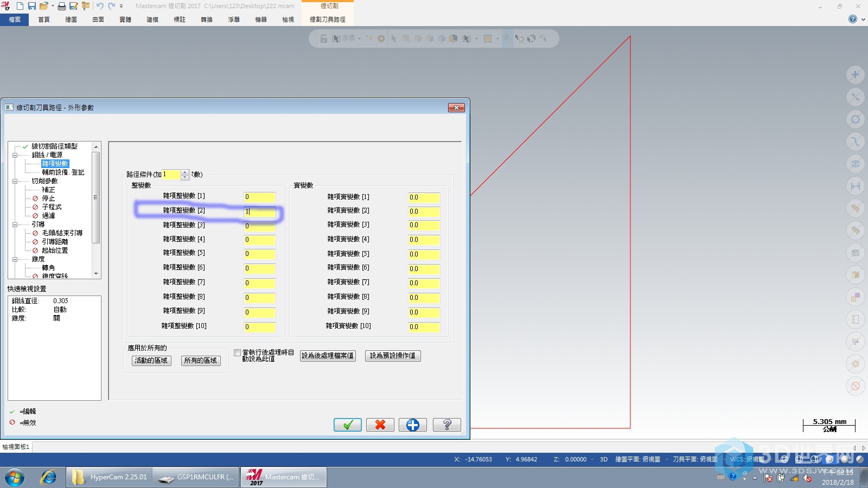
Task: Click the New file icon
Action: click(x=20, y=6)
